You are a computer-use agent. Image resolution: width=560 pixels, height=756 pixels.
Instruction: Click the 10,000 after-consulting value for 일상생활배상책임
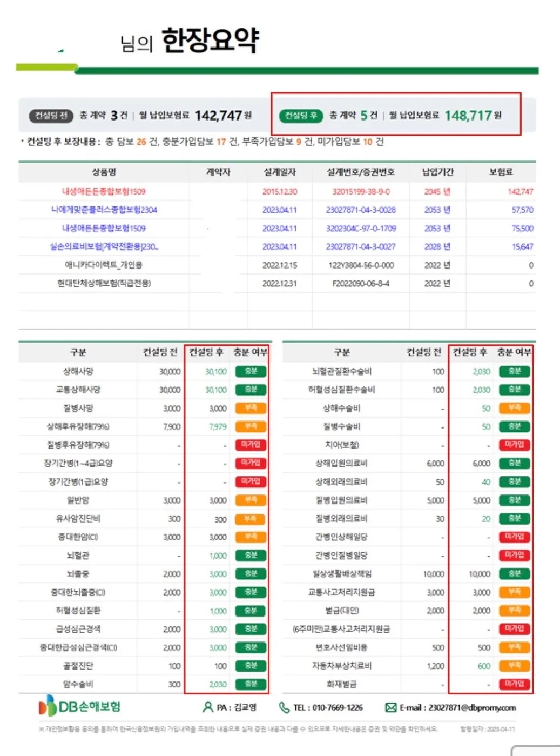tap(480, 574)
